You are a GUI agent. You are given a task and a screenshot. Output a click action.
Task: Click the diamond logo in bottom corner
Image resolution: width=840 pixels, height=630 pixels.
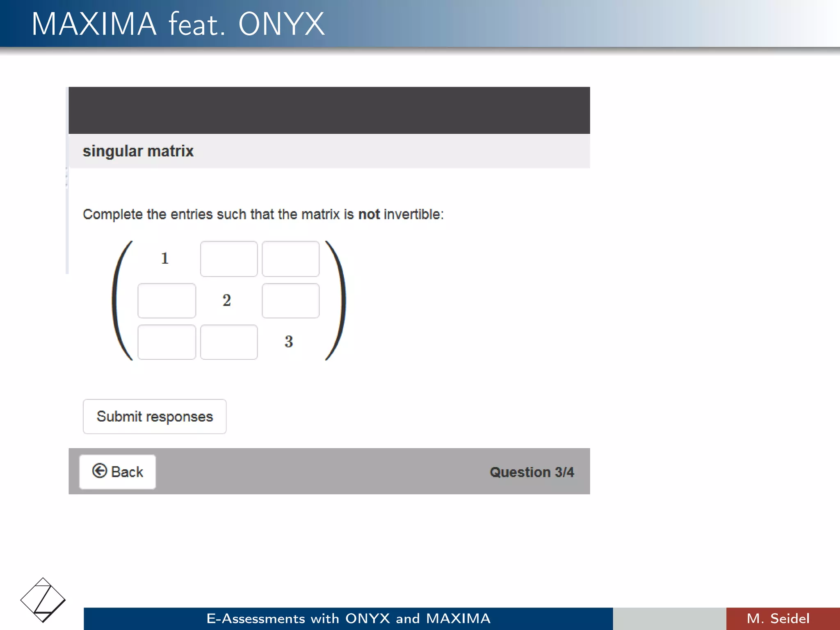pos(43,600)
